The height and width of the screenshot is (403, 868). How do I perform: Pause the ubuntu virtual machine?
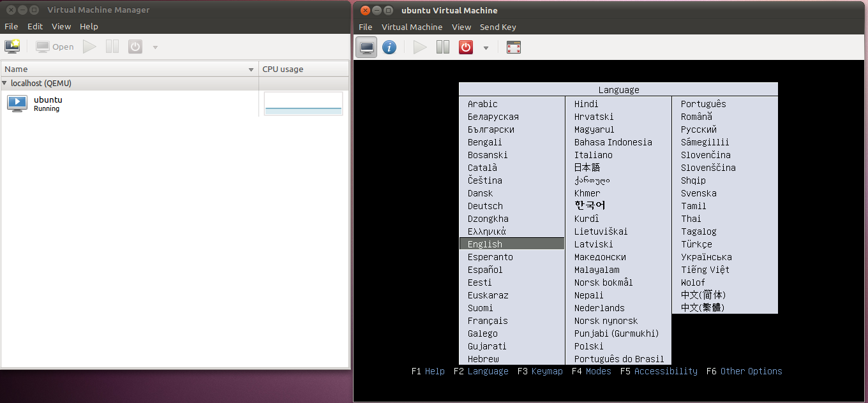coord(443,47)
